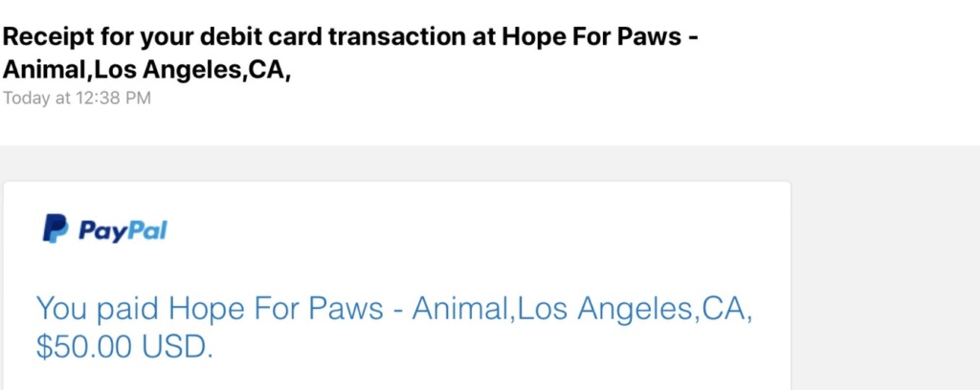Viewport: 980px width, 390px height.
Task: Click the "12:38 PM" time text
Action: click(113, 97)
